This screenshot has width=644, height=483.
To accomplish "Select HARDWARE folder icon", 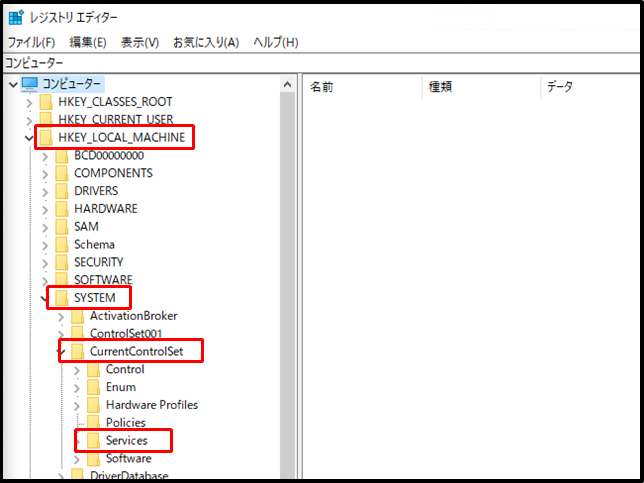I will [62, 209].
